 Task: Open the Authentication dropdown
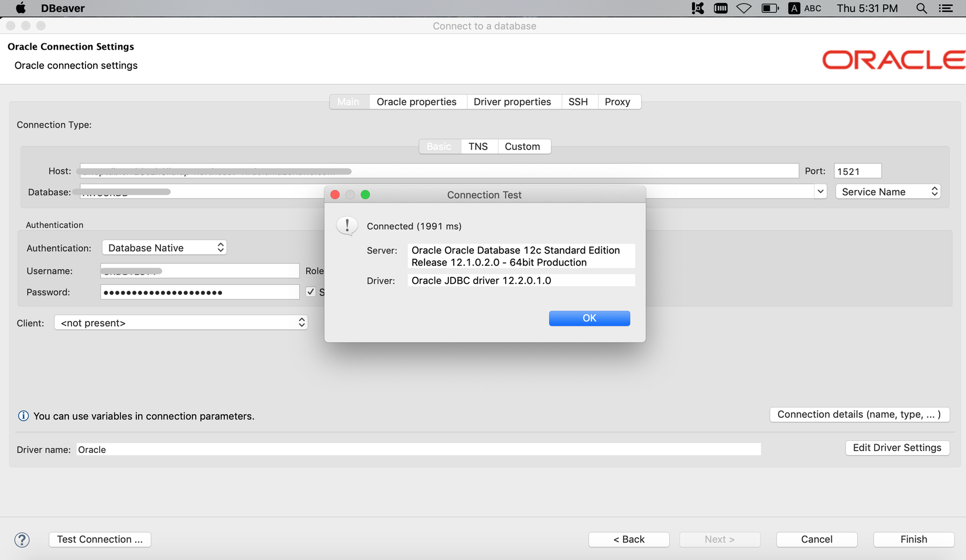(164, 248)
